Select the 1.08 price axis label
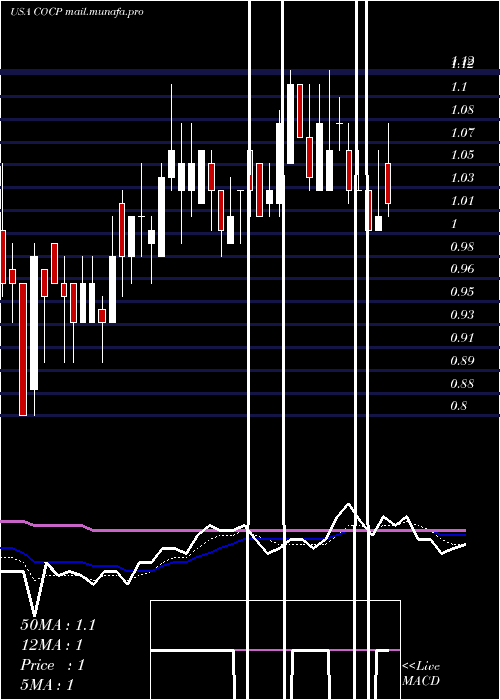The height and width of the screenshot is (700, 500). click(x=462, y=110)
